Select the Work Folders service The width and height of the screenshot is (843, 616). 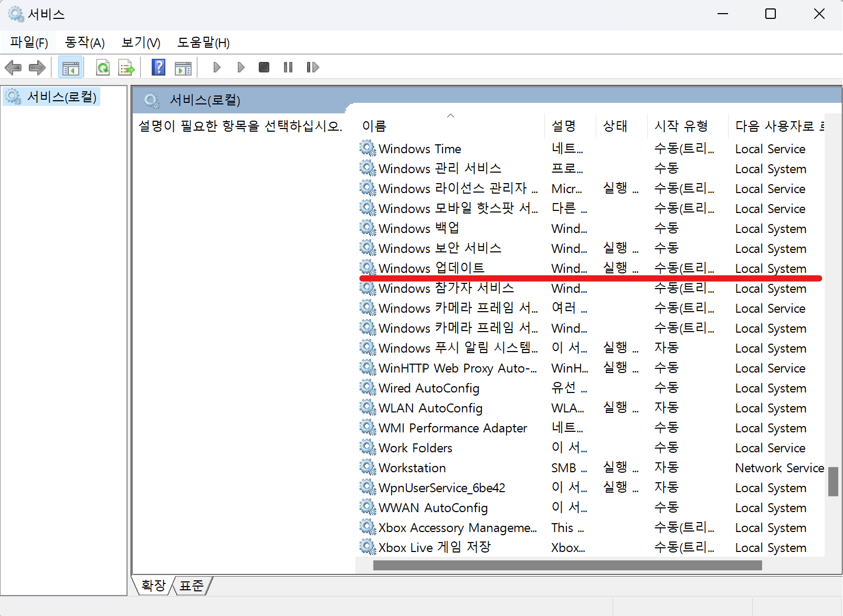coord(591,448)
